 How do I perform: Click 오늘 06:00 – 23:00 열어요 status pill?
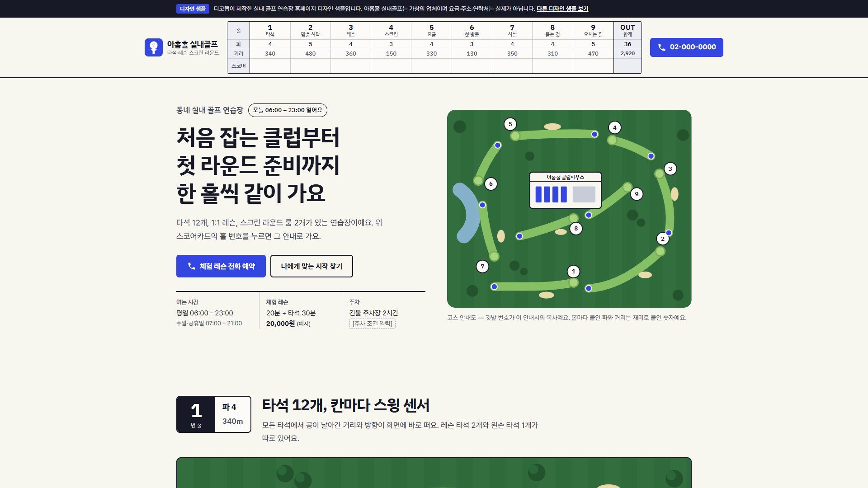pos(288,110)
